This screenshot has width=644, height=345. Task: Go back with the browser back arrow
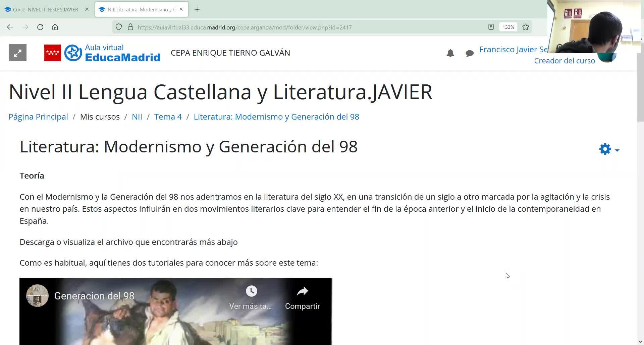click(10, 27)
